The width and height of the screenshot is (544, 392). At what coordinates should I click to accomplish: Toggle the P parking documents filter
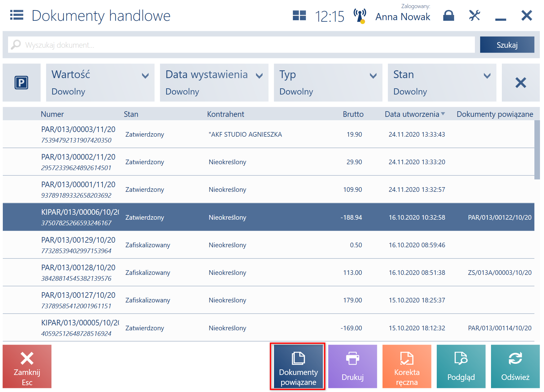(21, 83)
